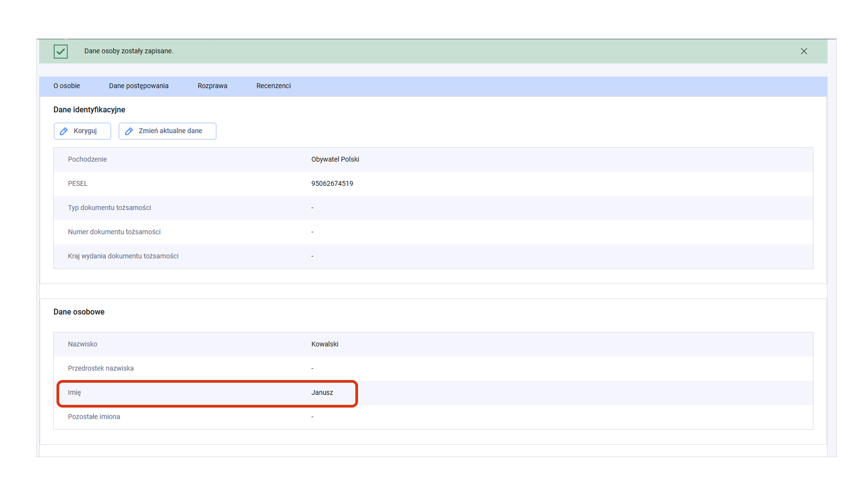Open the Rozprawa tab
This screenshot has width=868, height=488.
tap(212, 86)
